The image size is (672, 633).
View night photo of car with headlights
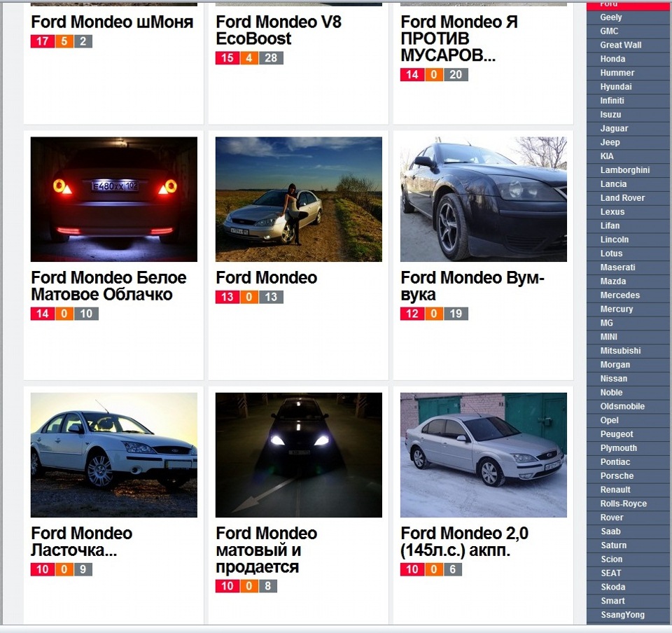[x=299, y=455]
